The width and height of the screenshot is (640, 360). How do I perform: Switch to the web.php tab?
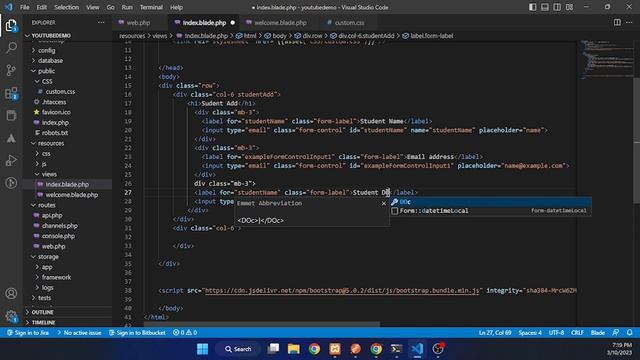click(138, 22)
